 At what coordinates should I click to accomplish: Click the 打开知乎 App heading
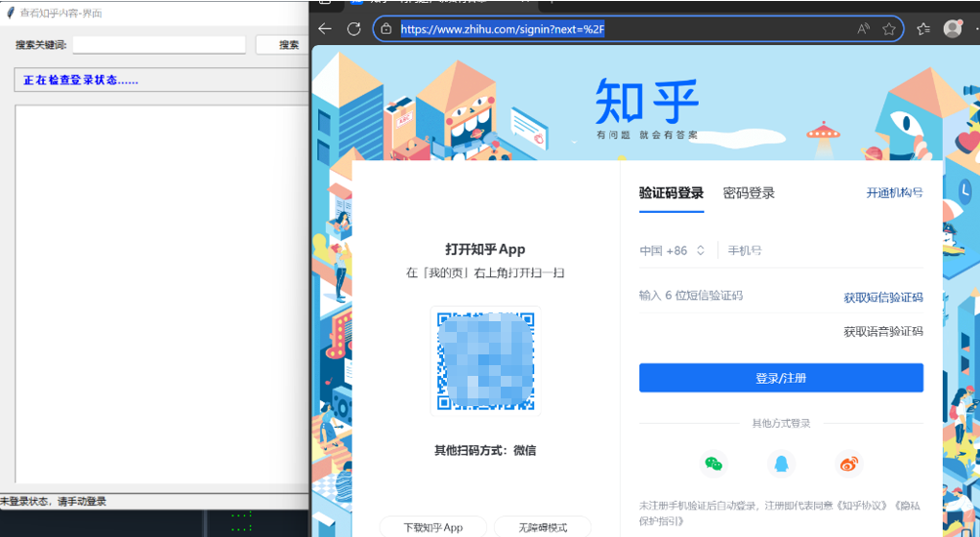485,249
